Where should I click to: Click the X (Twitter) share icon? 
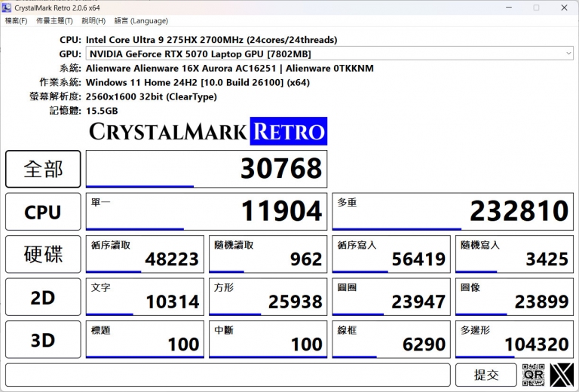coord(562,375)
